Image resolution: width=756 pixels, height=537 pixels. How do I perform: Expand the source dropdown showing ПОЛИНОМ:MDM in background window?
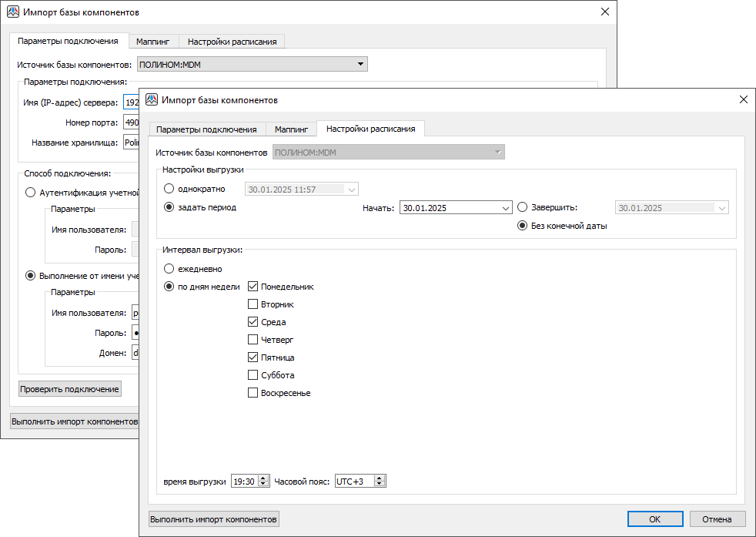click(360, 65)
